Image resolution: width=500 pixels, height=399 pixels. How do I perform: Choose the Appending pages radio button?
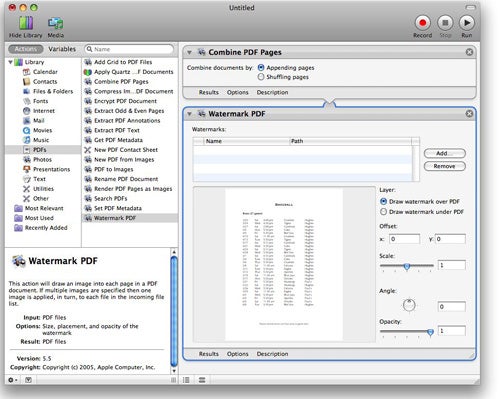261,67
